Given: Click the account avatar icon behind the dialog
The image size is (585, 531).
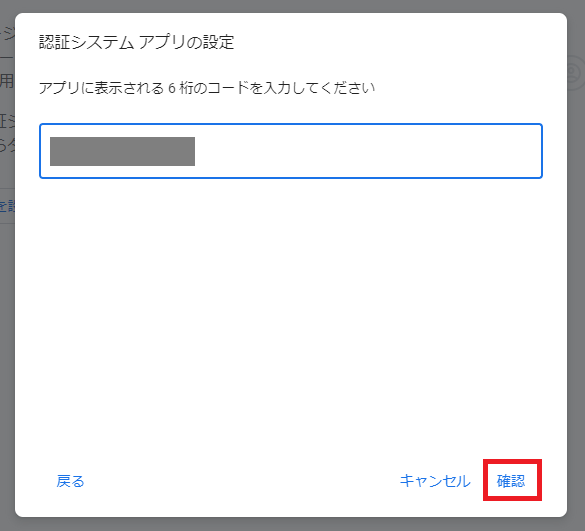Looking at the screenshot, I should 576,73.
